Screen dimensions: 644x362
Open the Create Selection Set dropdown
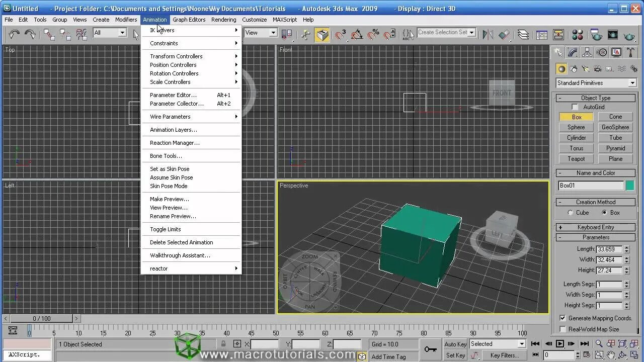click(446, 33)
